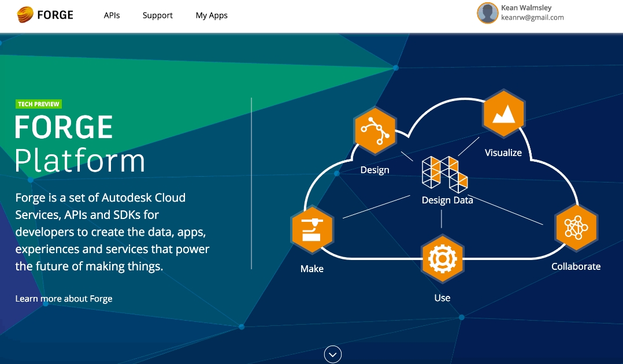Click the FORGE Platform hero heading
623x364 pixels.
point(80,144)
